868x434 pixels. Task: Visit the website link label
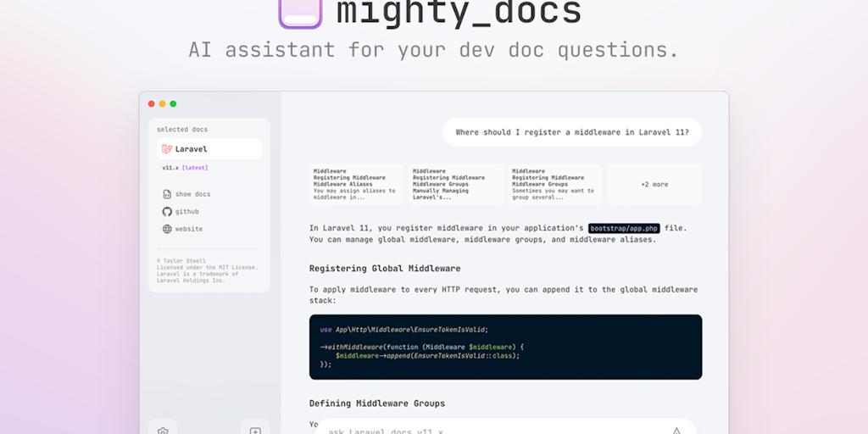coord(189,229)
